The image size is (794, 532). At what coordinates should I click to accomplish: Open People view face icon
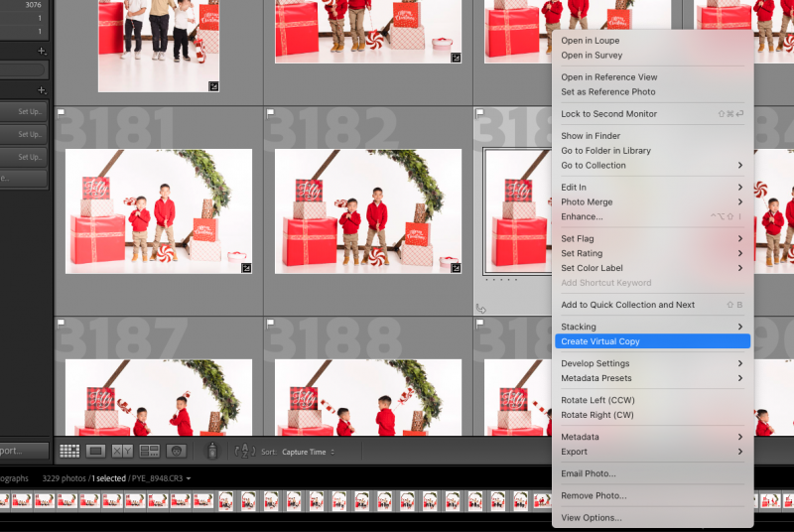(x=177, y=451)
